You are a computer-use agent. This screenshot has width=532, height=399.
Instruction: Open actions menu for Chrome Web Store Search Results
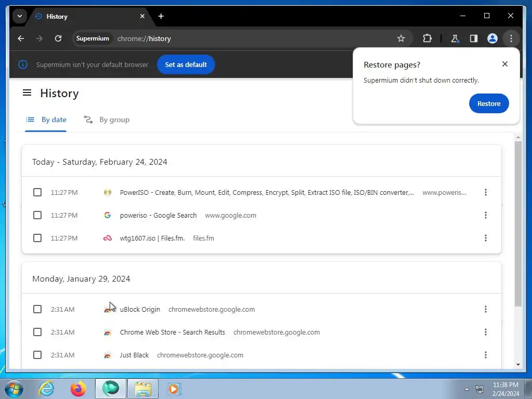[x=486, y=332]
